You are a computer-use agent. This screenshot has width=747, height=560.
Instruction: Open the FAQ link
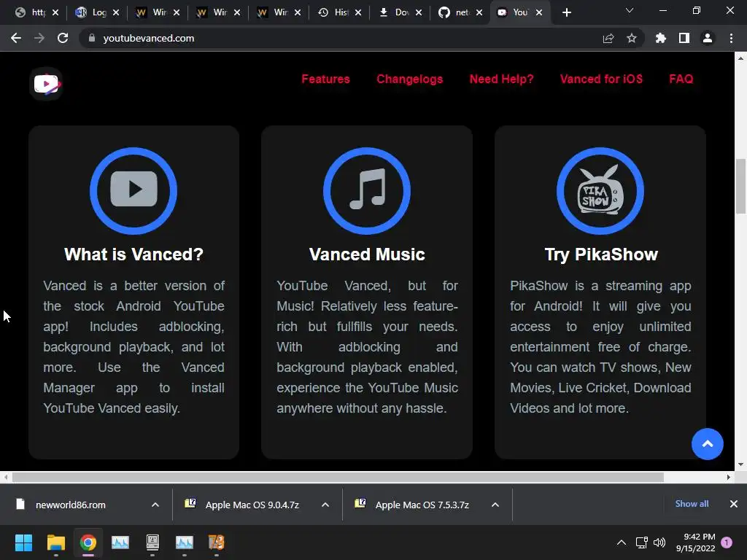[x=681, y=79]
